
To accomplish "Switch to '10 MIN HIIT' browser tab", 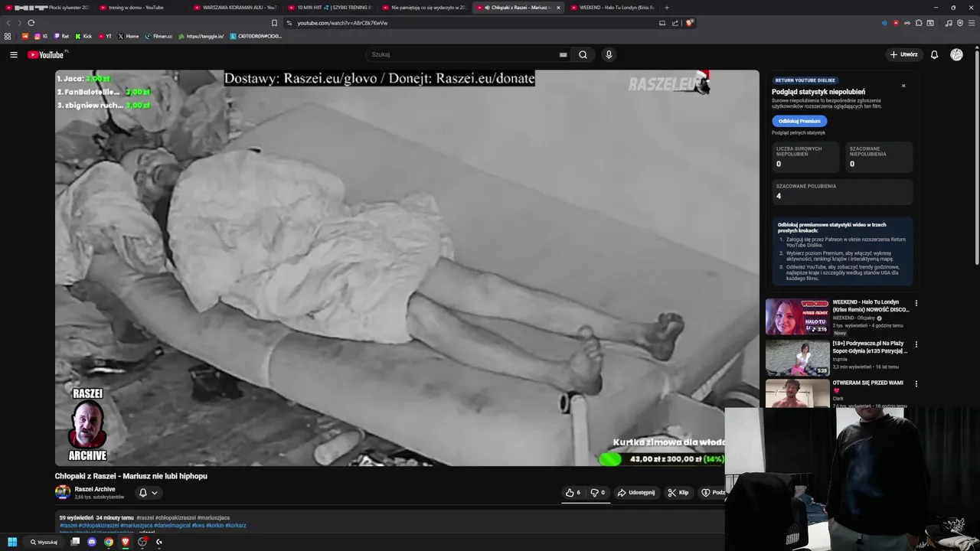I will coord(331,8).
